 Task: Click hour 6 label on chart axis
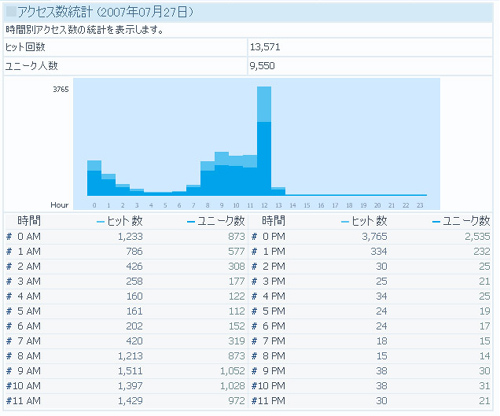(179, 205)
